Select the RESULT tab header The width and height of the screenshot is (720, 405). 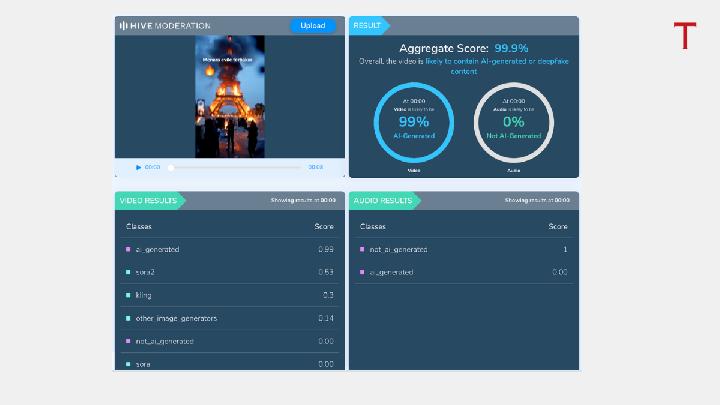point(368,25)
